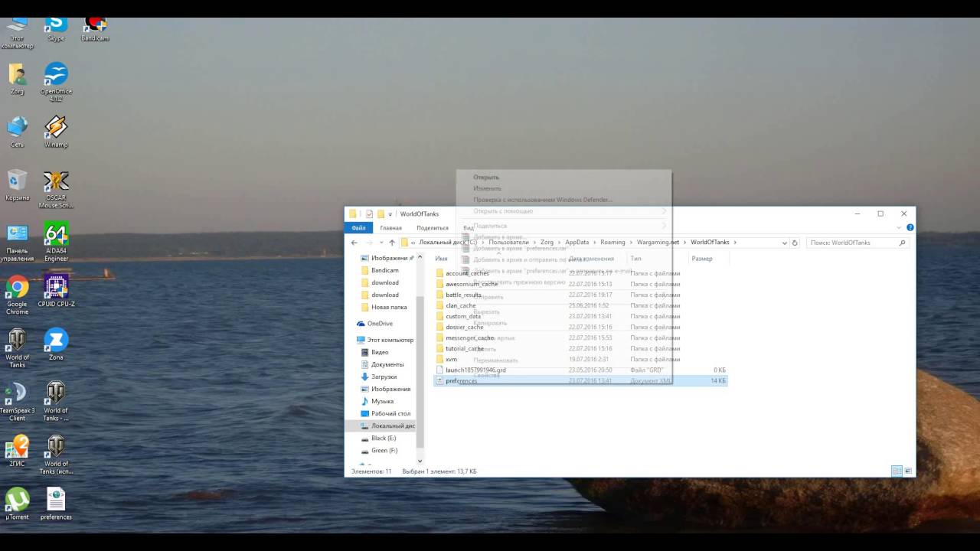The width and height of the screenshot is (980, 551).
Task: Launch Winamp from the desktop
Action: coord(56,132)
